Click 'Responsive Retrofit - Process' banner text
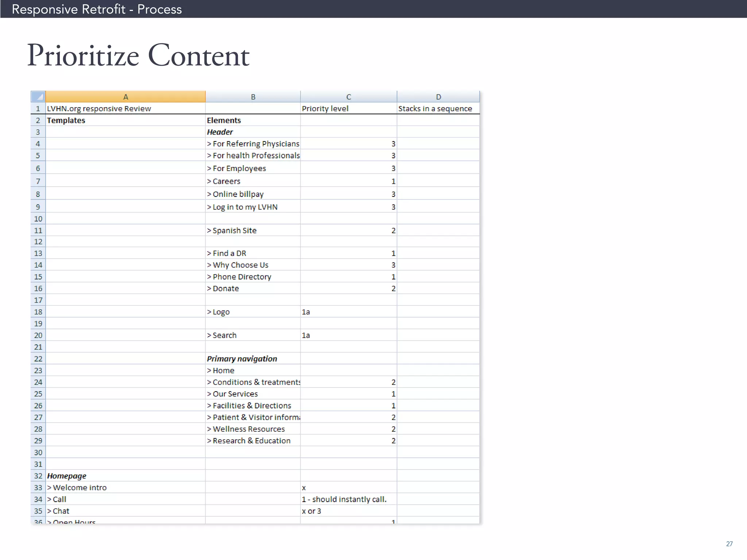Image resolution: width=747 pixels, height=560 pixels. (x=97, y=9)
